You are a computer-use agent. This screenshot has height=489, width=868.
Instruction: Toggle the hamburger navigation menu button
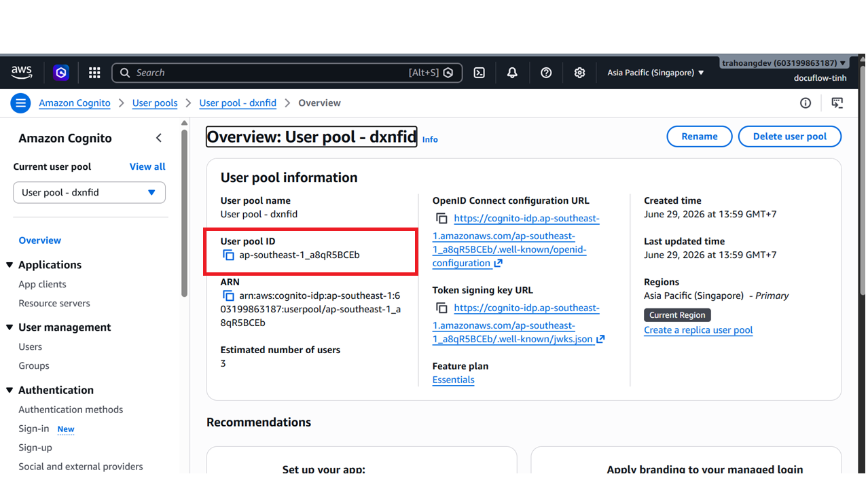pyautogui.click(x=20, y=103)
